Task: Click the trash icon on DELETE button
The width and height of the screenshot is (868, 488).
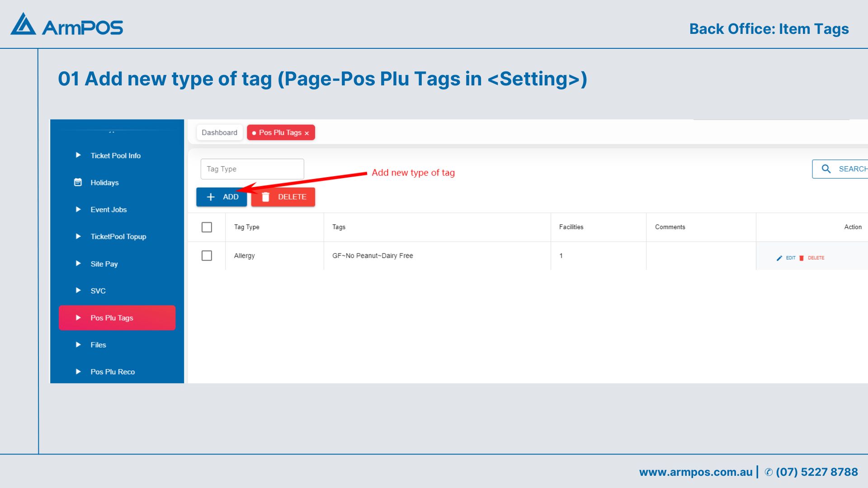Action: tap(266, 197)
